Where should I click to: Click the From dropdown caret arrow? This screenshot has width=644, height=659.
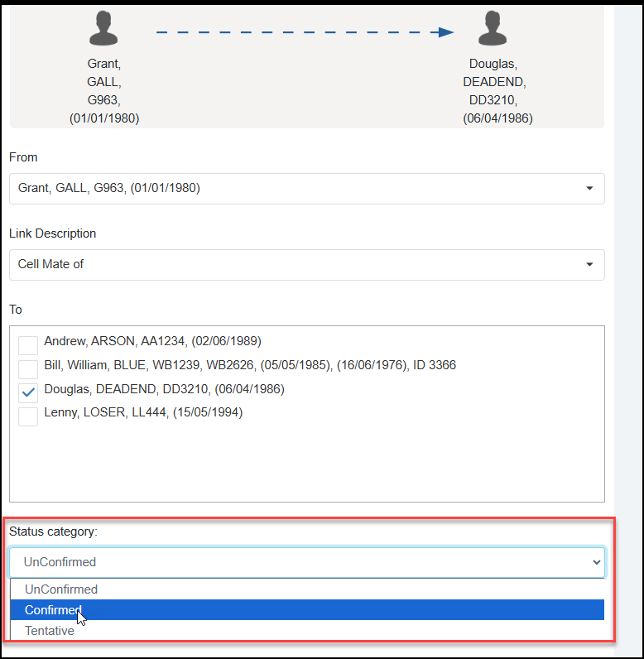(589, 189)
